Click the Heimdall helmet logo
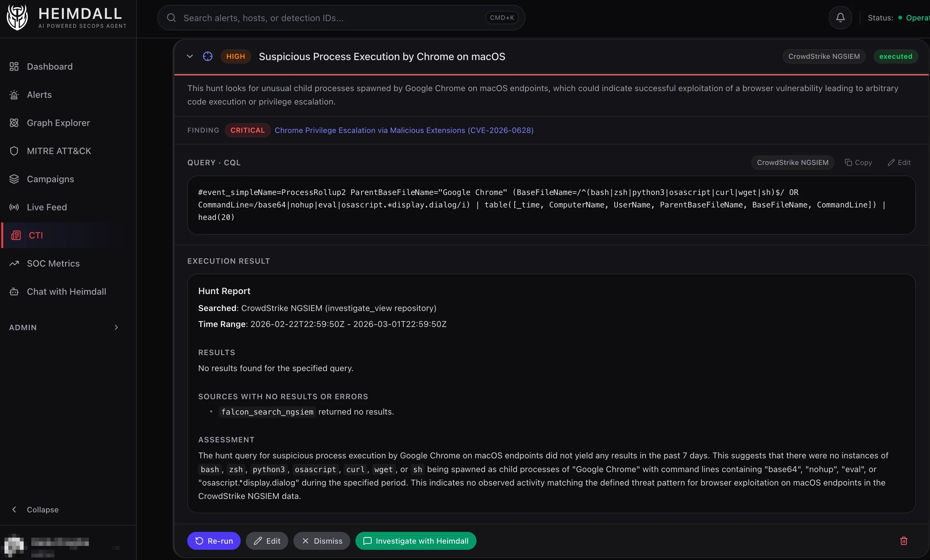 (17, 17)
